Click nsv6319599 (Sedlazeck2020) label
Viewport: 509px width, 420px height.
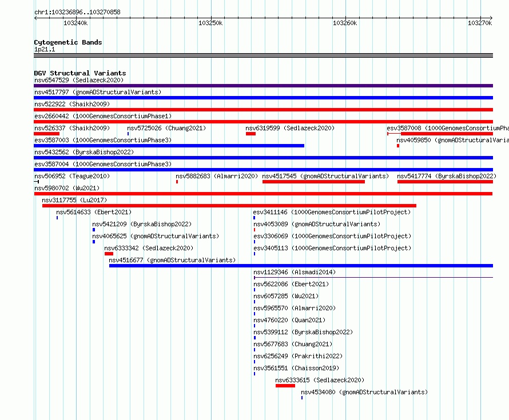pyautogui.click(x=290, y=128)
